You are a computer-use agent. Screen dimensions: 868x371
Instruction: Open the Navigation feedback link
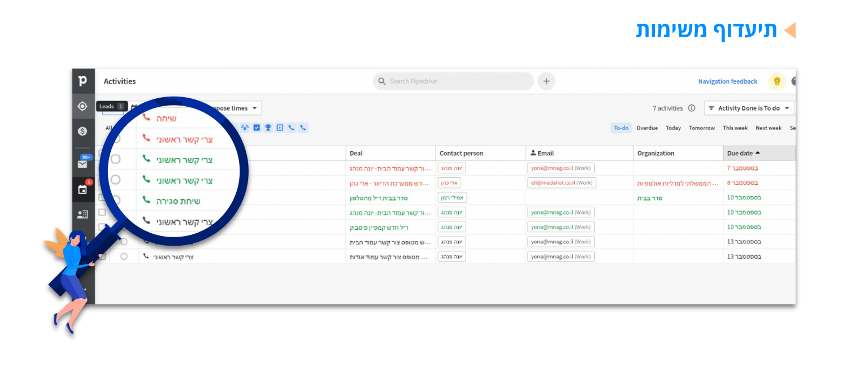pos(727,81)
